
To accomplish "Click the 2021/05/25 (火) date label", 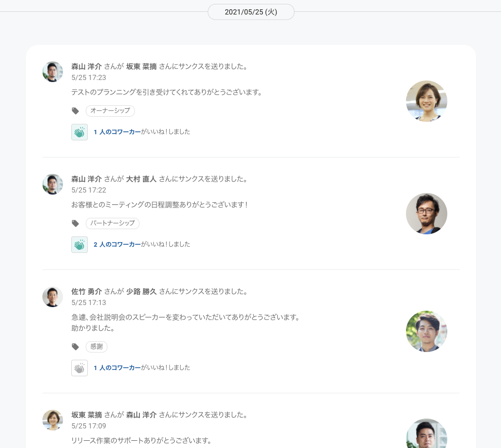I will coord(251,12).
